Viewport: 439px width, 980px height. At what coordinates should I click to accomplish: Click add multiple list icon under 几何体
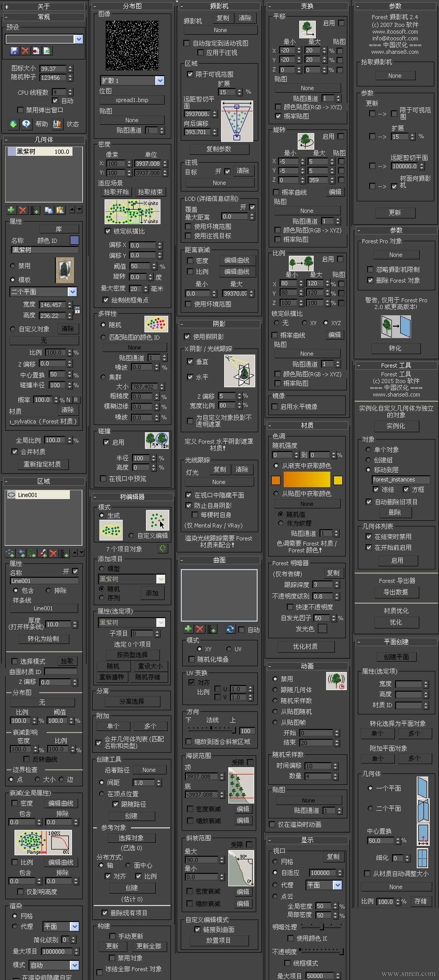click(35, 210)
